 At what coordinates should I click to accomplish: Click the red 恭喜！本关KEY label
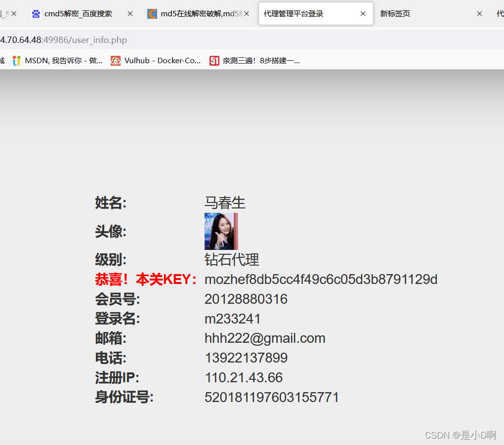click(x=146, y=279)
